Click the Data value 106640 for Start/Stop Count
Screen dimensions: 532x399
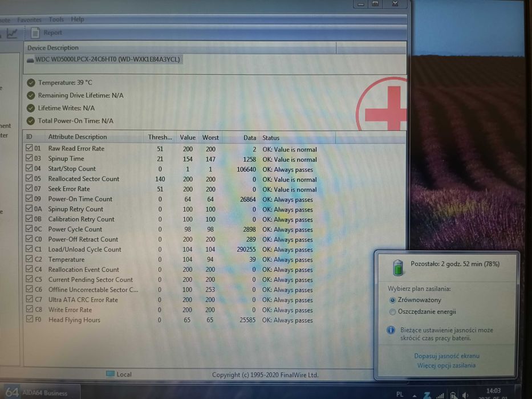tap(246, 169)
